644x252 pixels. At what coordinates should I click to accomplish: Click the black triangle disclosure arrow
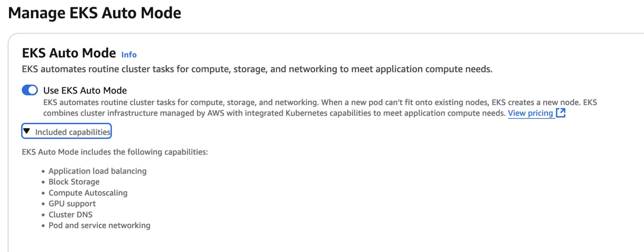pyautogui.click(x=27, y=131)
